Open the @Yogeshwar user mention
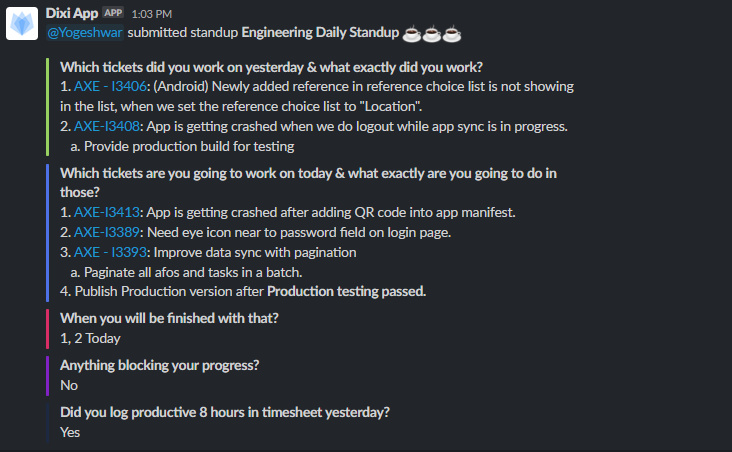Screen dimensions: 732x452 (84, 33)
